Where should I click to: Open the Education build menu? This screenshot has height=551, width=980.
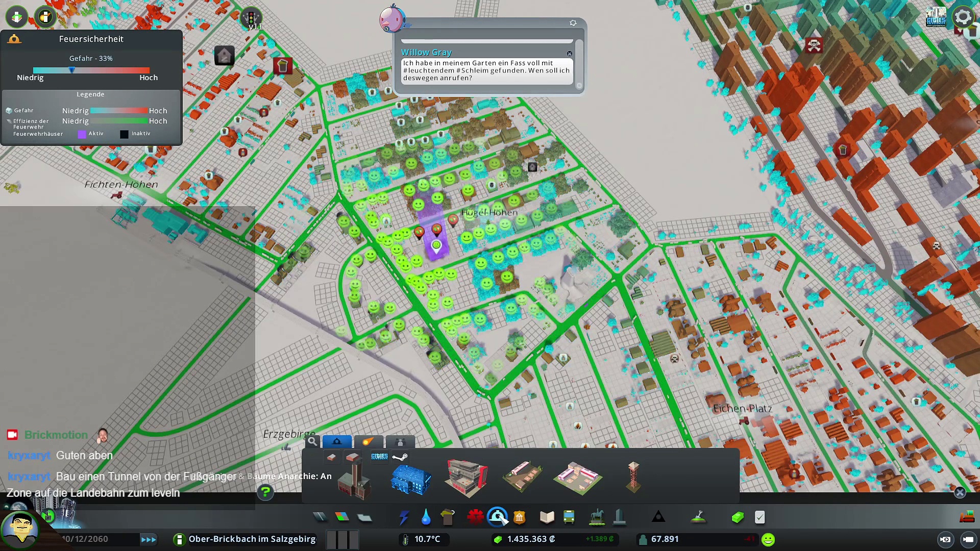pos(547,518)
